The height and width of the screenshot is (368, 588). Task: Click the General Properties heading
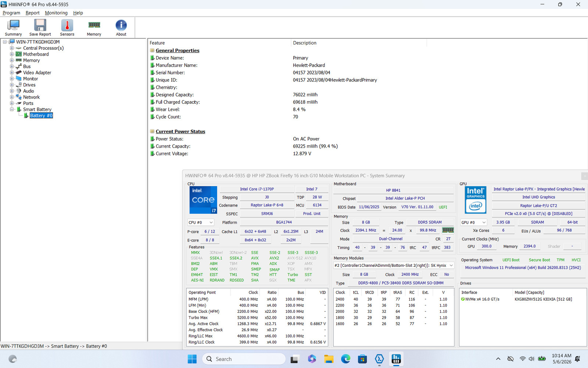coord(178,50)
